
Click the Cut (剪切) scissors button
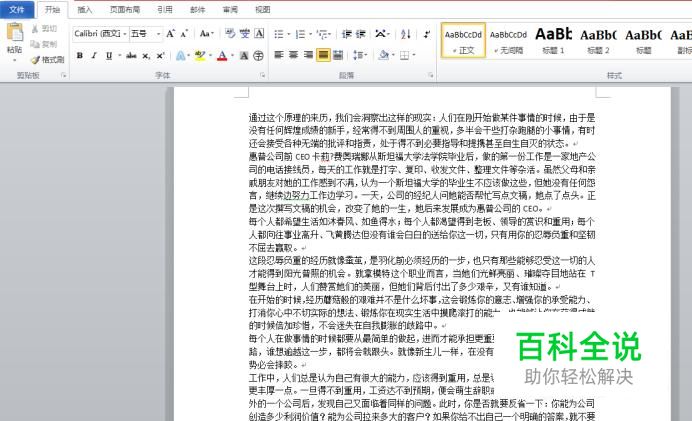point(44,29)
